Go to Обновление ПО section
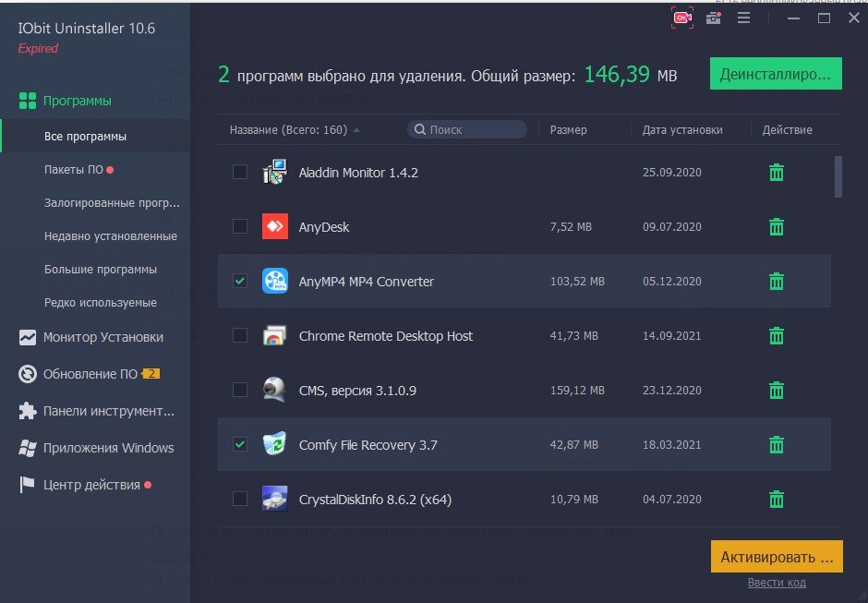 [x=90, y=374]
